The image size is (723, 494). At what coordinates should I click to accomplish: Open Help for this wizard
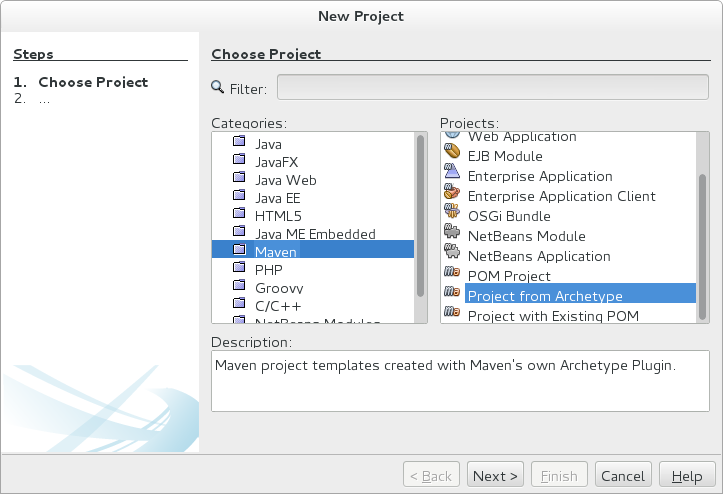(x=686, y=476)
